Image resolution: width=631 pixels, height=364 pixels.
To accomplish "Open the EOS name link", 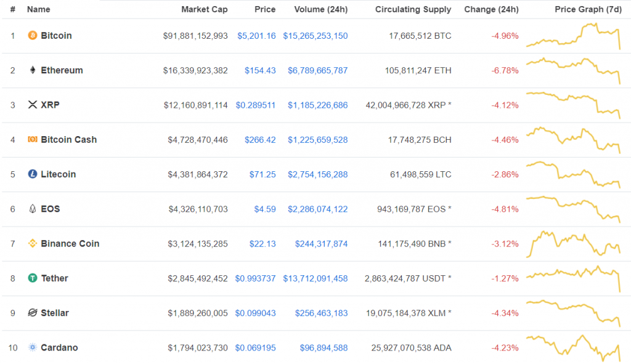I will (51, 209).
